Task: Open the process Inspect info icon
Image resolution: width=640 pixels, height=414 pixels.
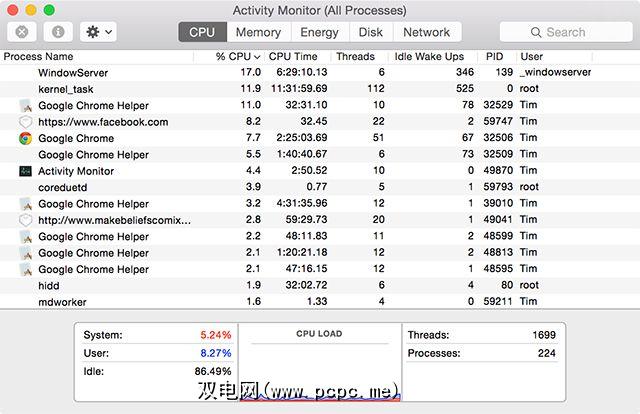Action: click(58, 32)
